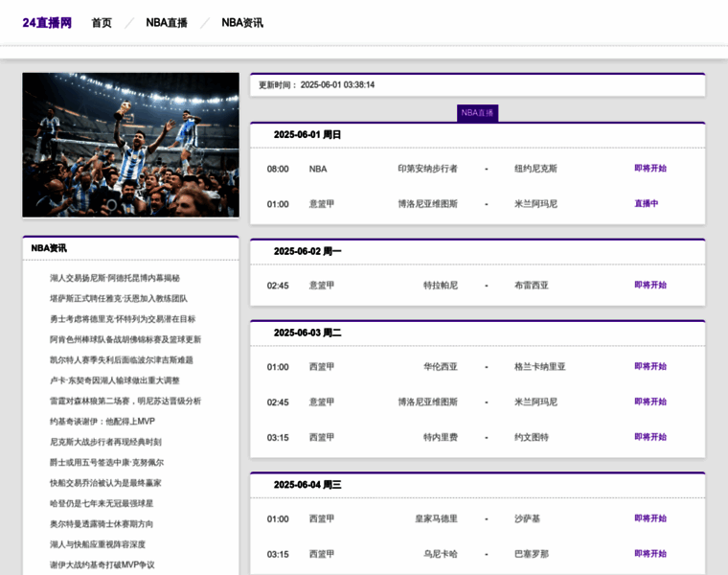Select team name 乌尼卡哈
The width and height of the screenshot is (728, 575).
tap(441, 554)
